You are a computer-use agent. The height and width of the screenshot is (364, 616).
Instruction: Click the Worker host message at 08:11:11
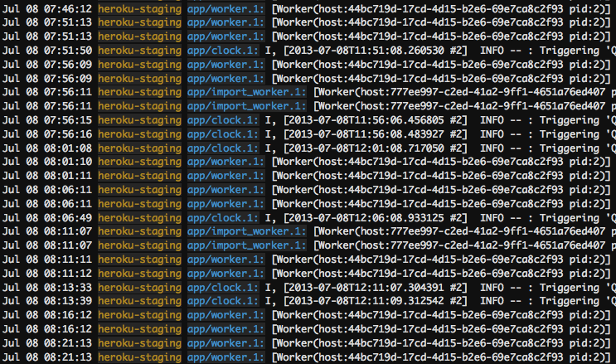(x=442, y=260)
